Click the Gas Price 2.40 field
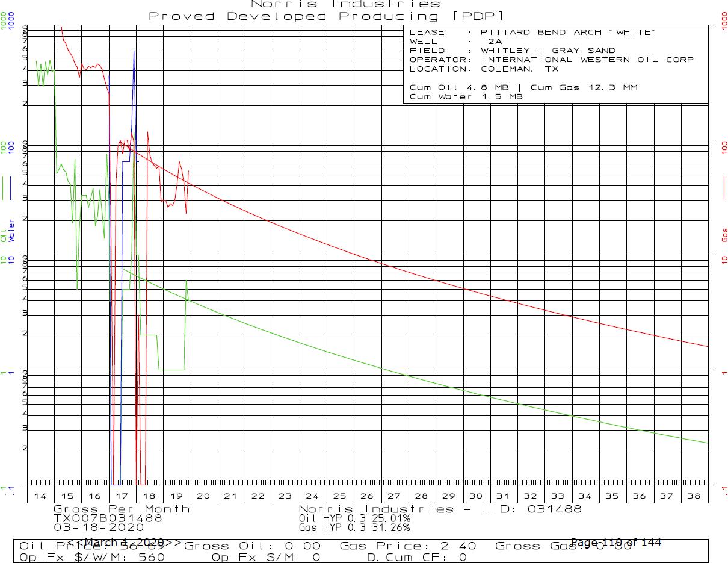The width and height of the screenshot is (728, 563). click(x=408, y=546)
